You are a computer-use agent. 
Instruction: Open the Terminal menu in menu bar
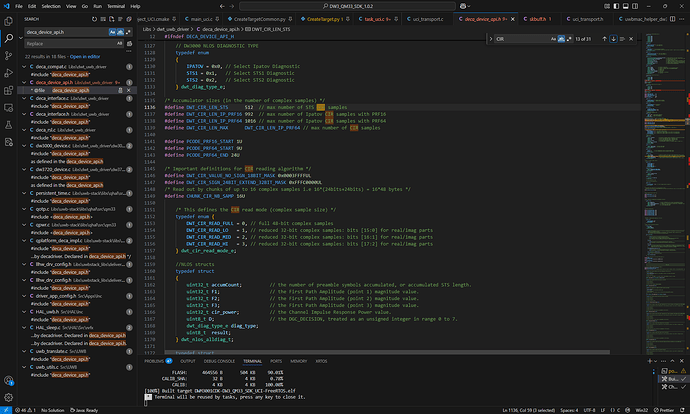(x=116, y=6)
